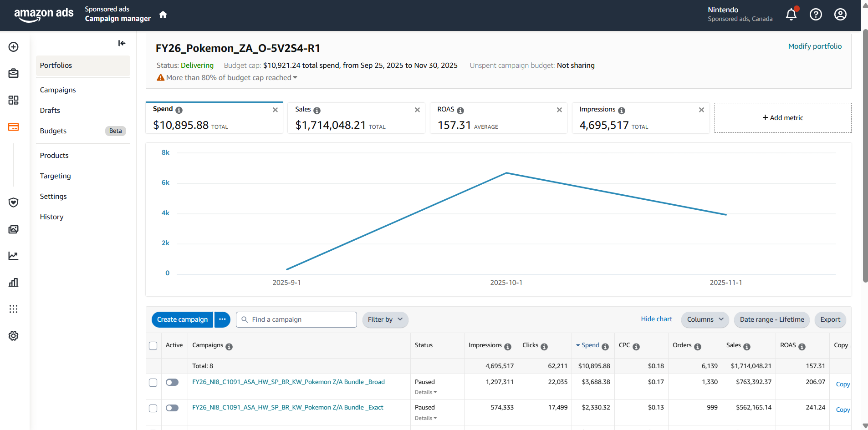Toggle active switch for Pokemon Z/A Bundle _Broad
The width and height of the screenshot is (868, 430).
click(172, 382)
